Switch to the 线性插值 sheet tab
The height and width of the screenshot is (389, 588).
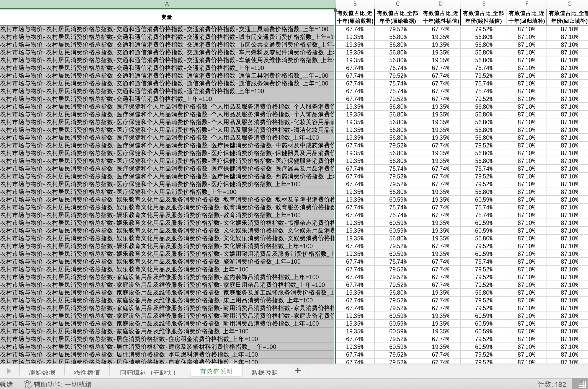pyautogui.click(x=87, y=372)
